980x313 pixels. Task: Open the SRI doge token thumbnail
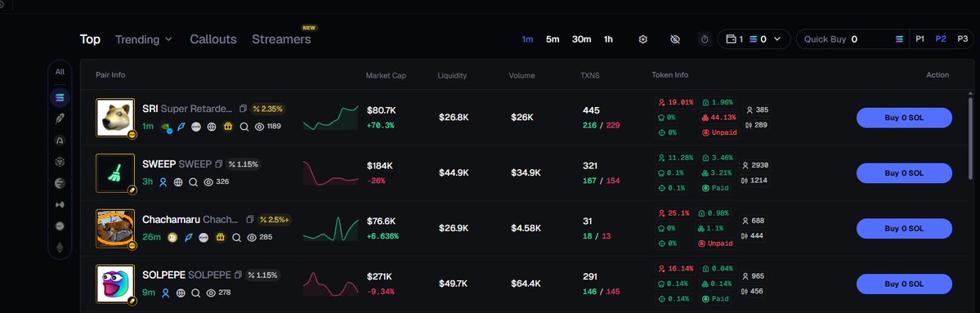point(115,118)
